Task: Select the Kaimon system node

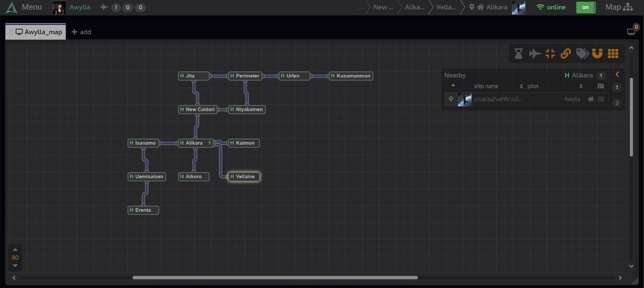Action: (x=244, y=143)
